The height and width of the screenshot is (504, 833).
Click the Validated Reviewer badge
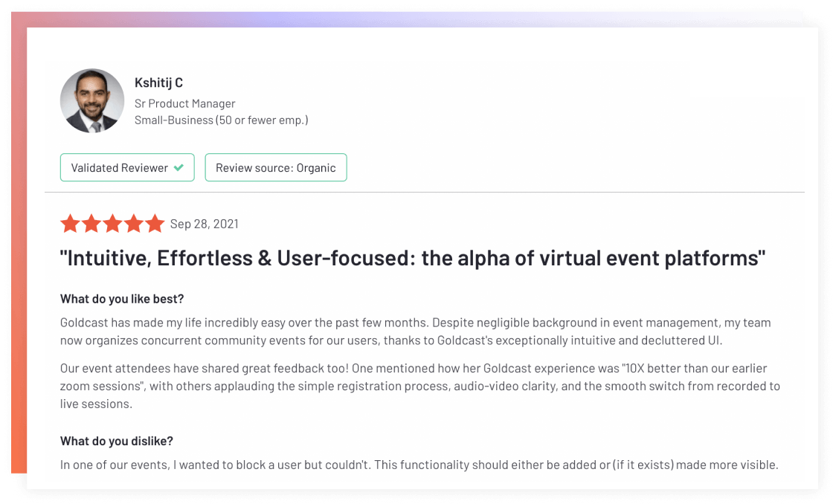[127, 167]
